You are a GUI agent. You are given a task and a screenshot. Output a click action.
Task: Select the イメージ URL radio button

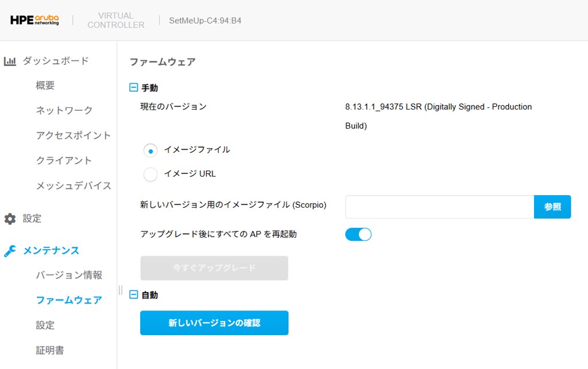pyautogui.click(x=150, y=174)
